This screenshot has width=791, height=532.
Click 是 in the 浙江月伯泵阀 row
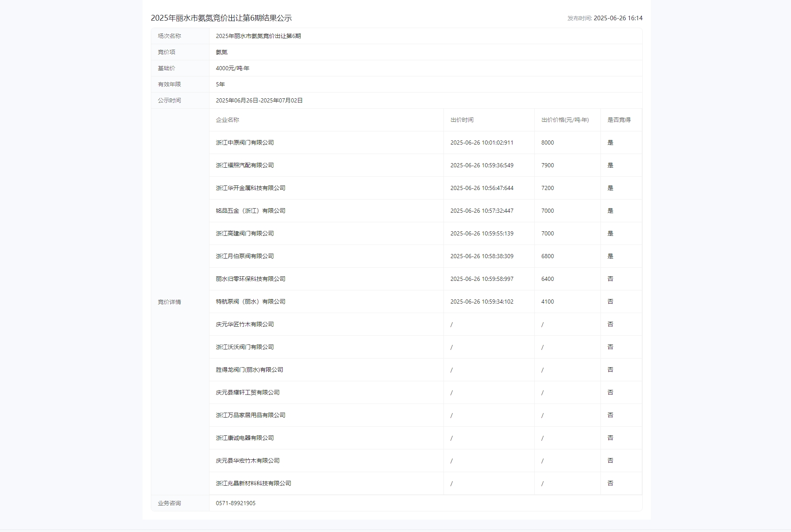(x=610, y=256)
